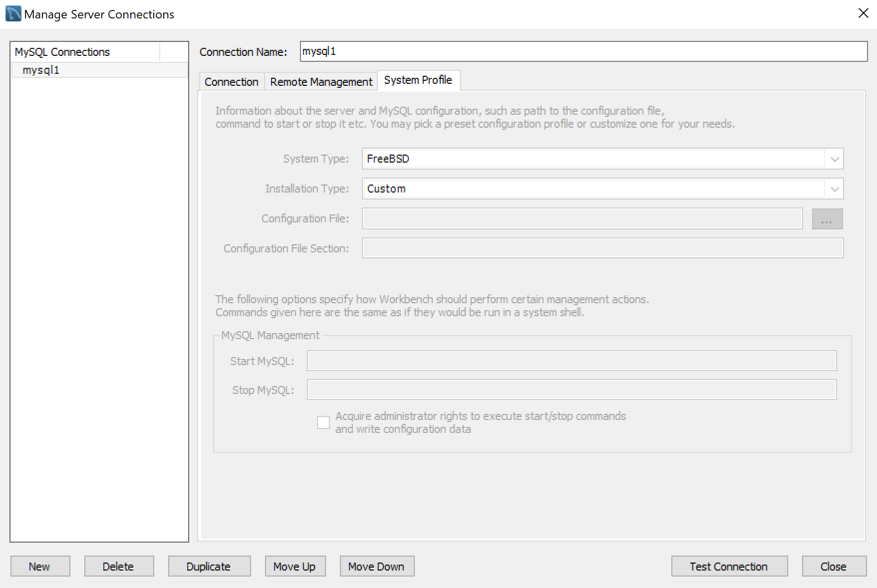Image resolution: width=877 pixels, height=588 pixels.
Task: Duplicate the mysql1 connection
Action: [209, 566]
